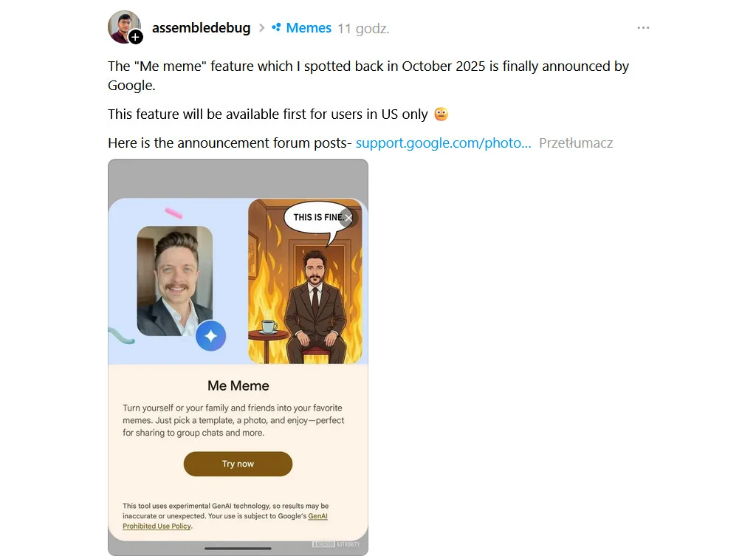Screen dimensions: 756x559
Task: Click the Me Meme heading text
Action: [238, 385]
